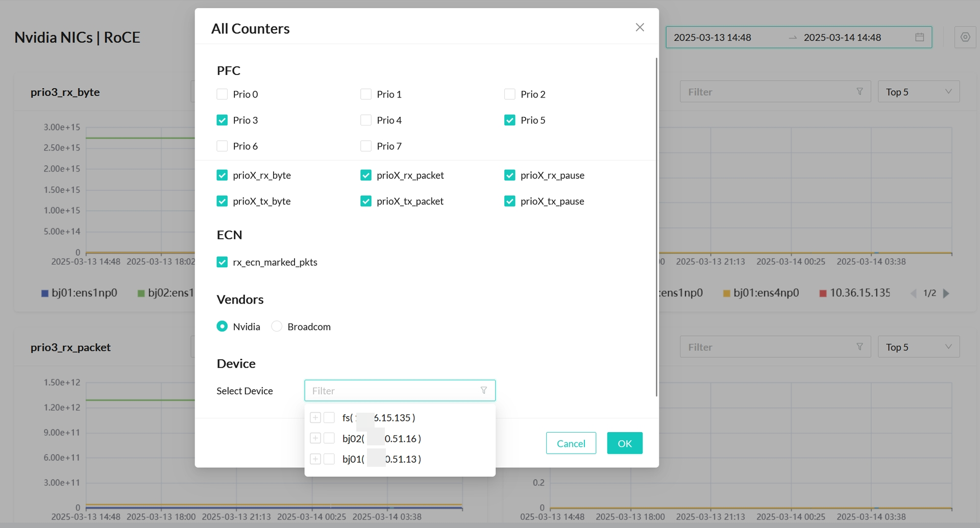Screen dimensions: 980x528
Task: Go to previous legend page arrow
Action: tap(914, 293)
